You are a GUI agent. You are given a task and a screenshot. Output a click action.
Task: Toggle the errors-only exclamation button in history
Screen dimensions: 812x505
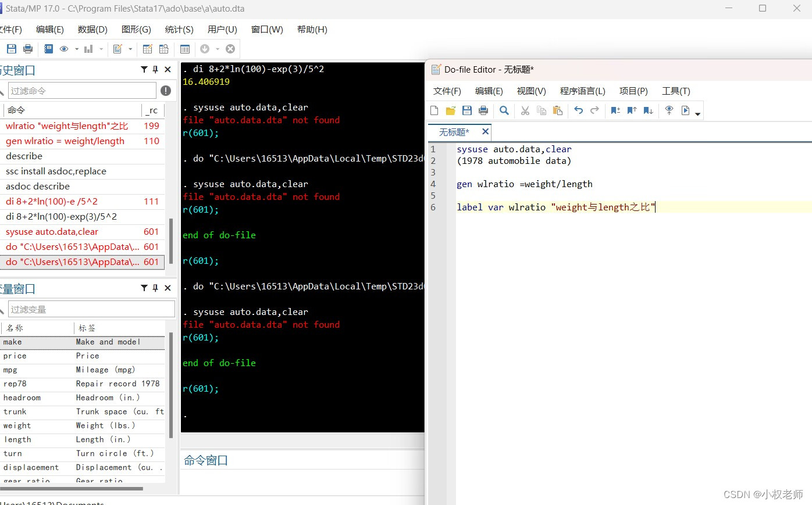[166, 91]
